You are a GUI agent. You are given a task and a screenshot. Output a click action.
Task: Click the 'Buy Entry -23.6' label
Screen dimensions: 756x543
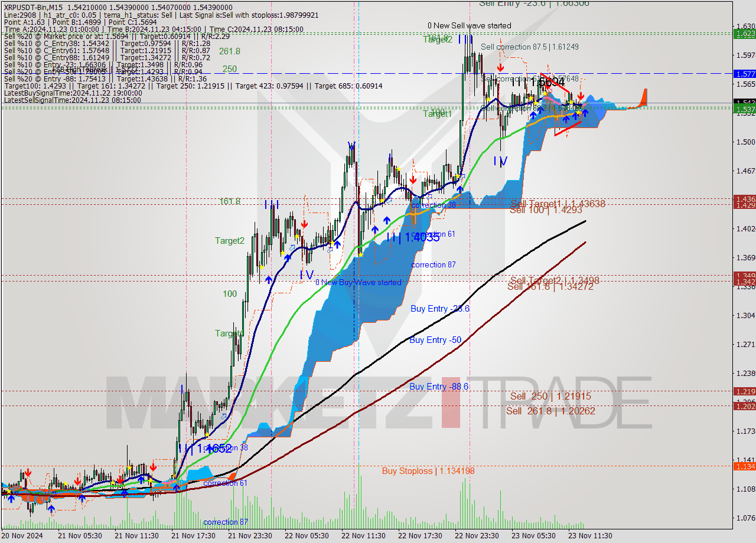coord(440,309)
